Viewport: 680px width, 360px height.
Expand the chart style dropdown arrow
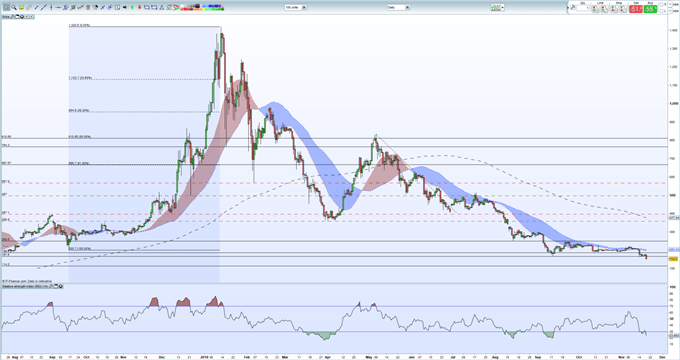coord(503,8)
